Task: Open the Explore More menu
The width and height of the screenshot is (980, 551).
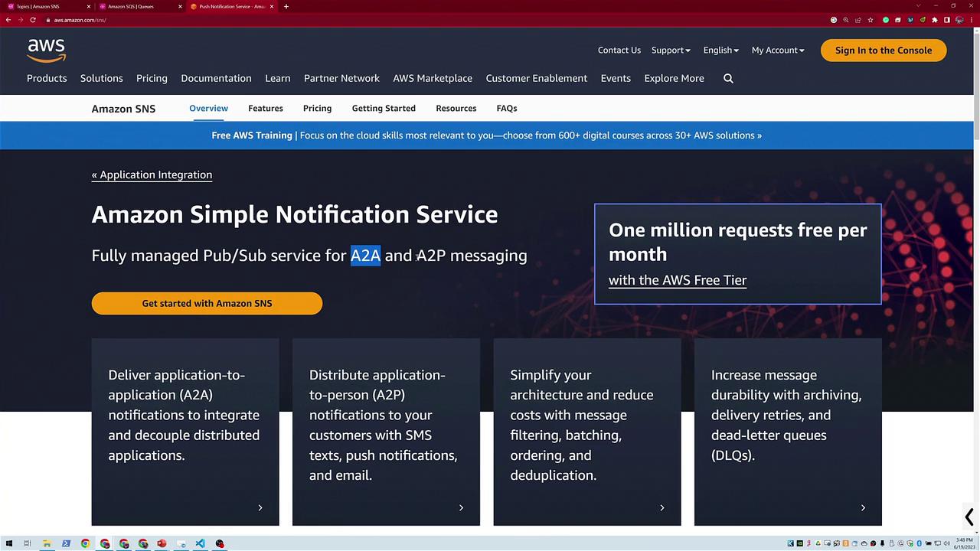Action: pos(674,78)
